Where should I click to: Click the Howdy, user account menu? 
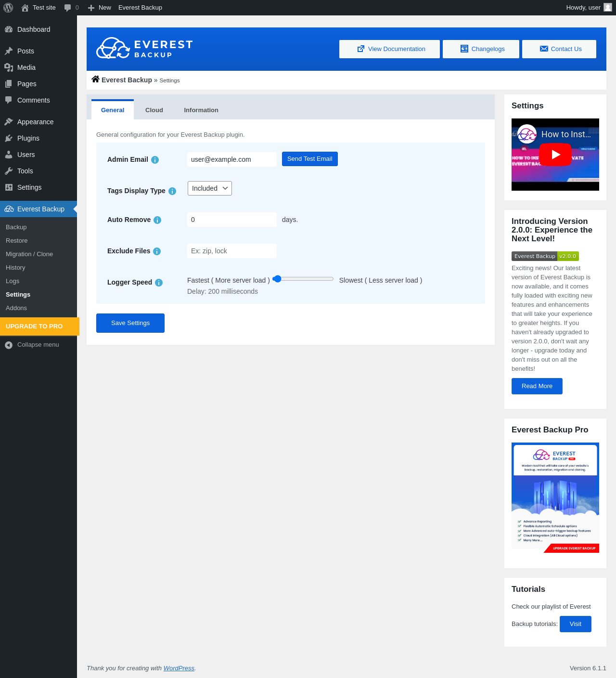589,8
